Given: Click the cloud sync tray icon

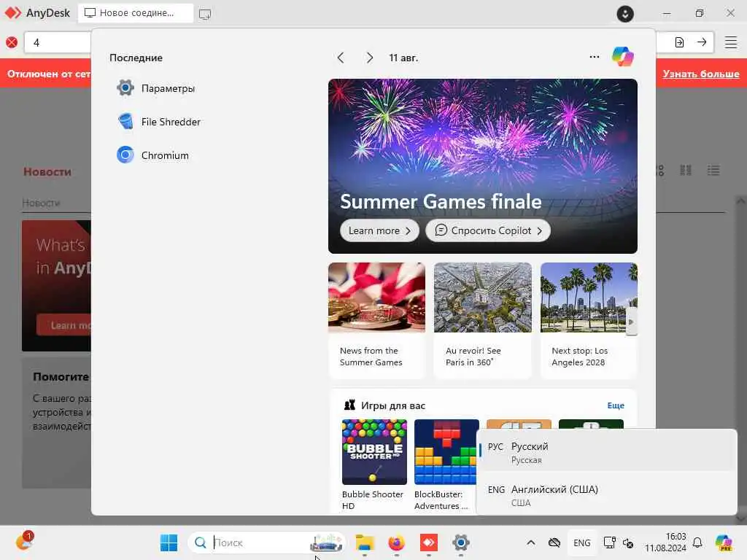Looking at the screenshot, I should [554, 542].
